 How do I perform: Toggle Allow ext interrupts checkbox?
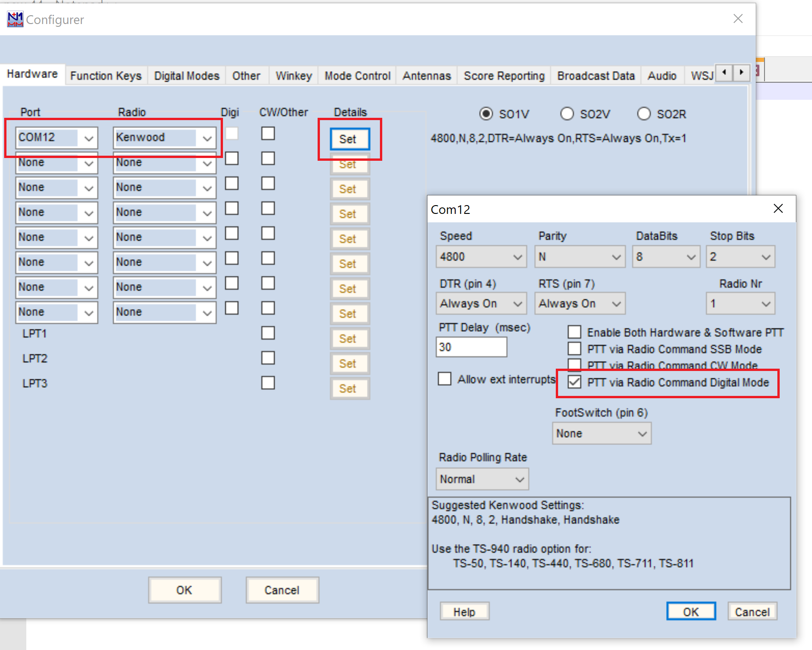click(445, 379)
